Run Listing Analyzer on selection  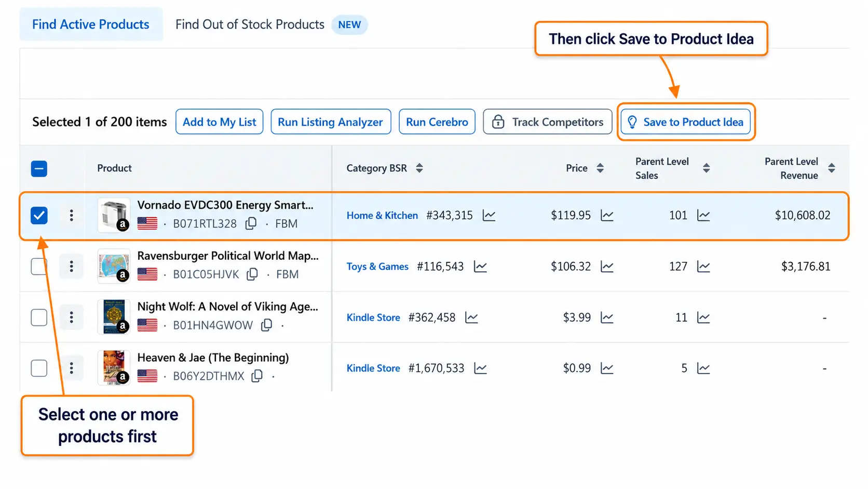click(330, 122)
